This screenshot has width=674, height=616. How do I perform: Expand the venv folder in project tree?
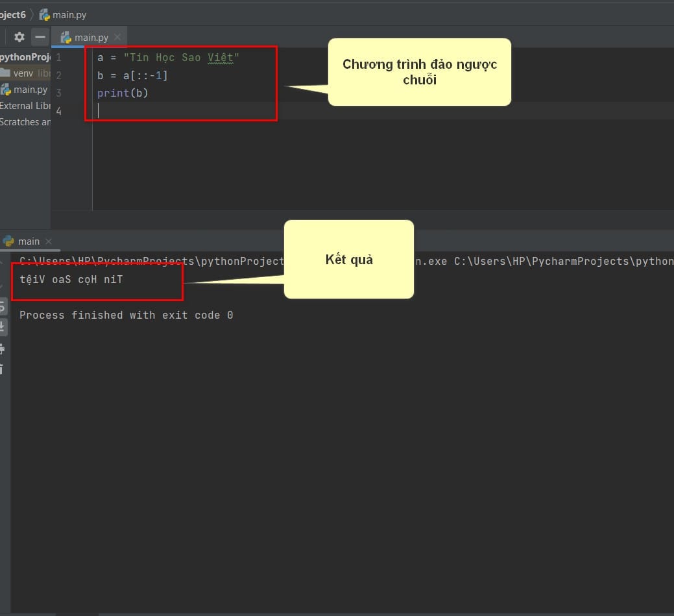[23, 73]
